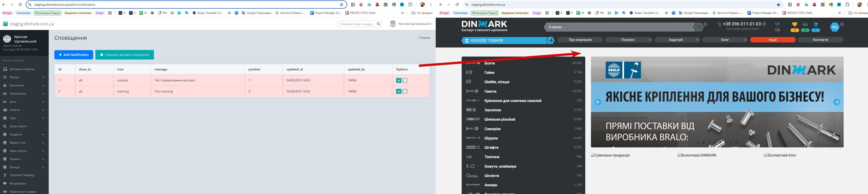Reload the right window's Dinmark page
Viewport: 868px width, 194px height.
click(x=457, y=5)
